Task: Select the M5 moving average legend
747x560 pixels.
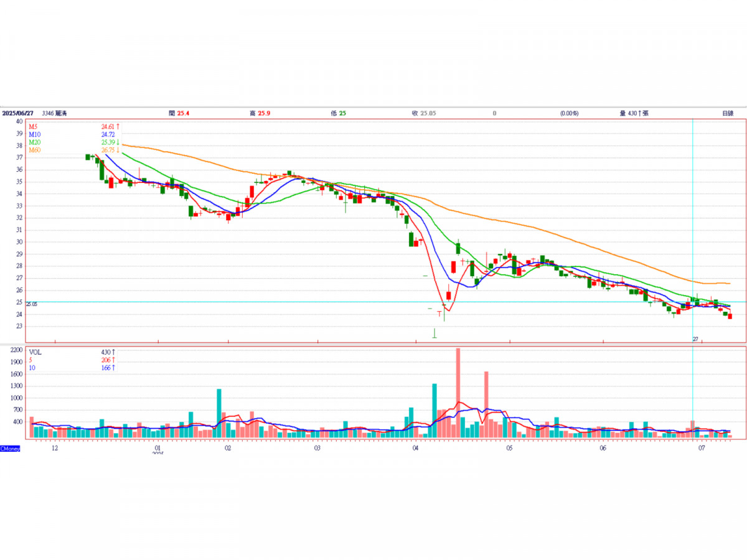Action: (33, 126)
